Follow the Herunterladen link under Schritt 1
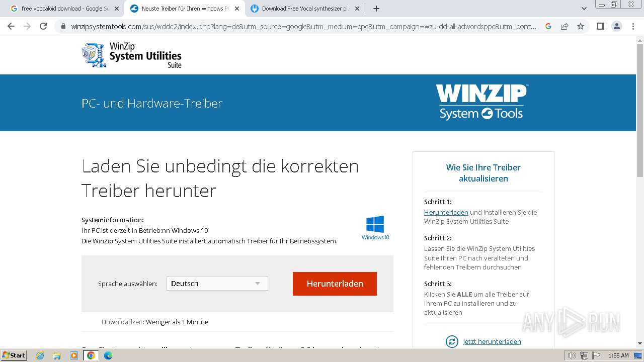The height and width of the screenshot is (362, 644). 446,212
